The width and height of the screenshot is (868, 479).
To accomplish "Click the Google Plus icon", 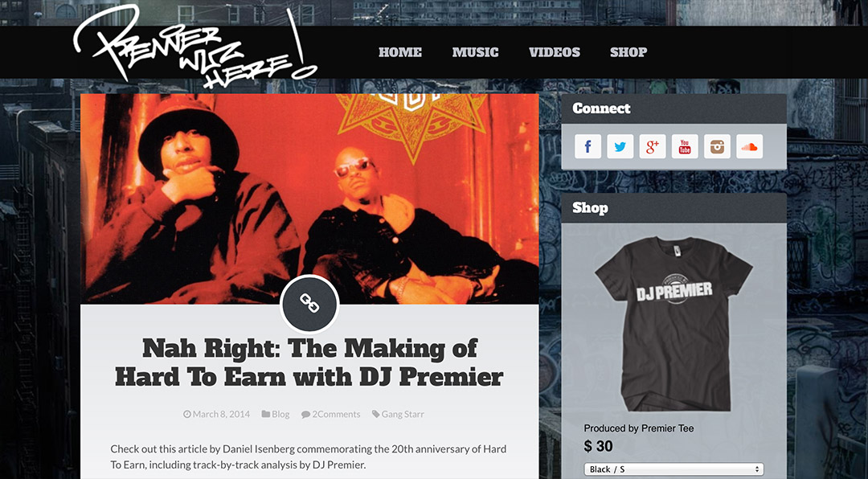I will [x=653, y=147].
